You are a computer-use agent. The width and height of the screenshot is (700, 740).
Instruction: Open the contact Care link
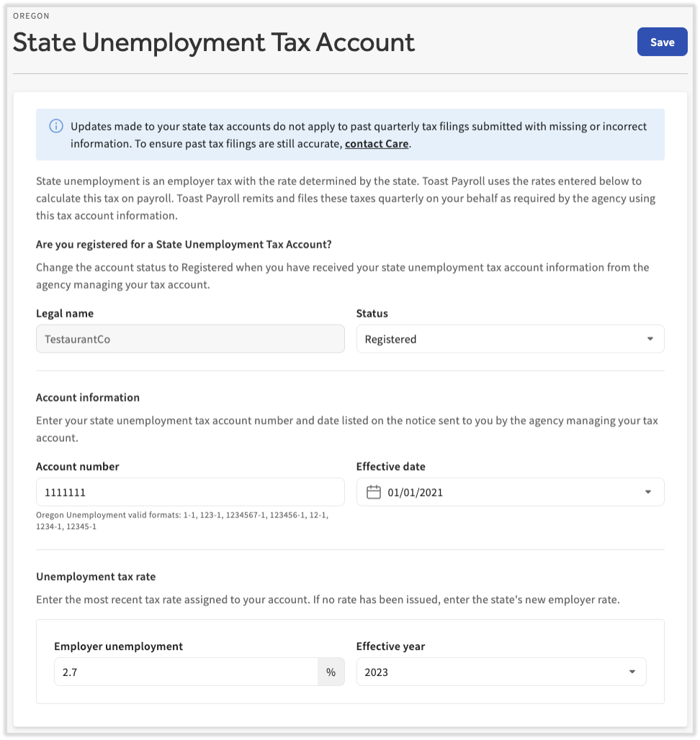point(377,144)
